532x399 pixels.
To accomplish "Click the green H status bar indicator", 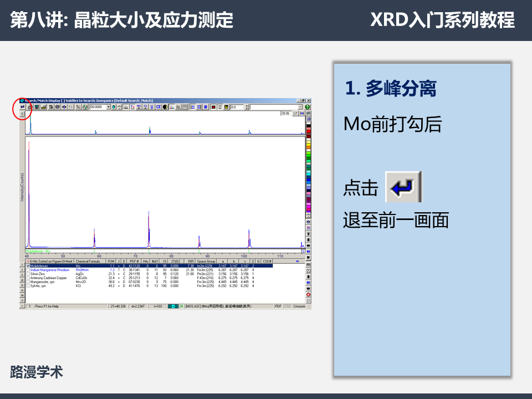I will click(x=182, y=306).
